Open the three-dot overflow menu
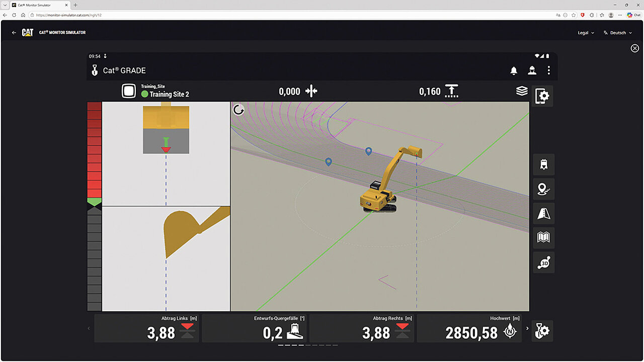644x362 pixels. coord(548,70)
